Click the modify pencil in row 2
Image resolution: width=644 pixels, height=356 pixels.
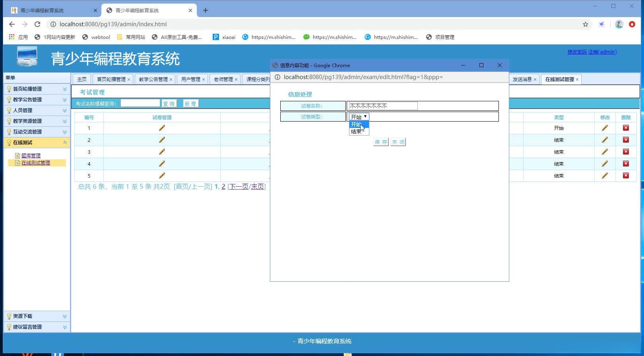point(605,140)
